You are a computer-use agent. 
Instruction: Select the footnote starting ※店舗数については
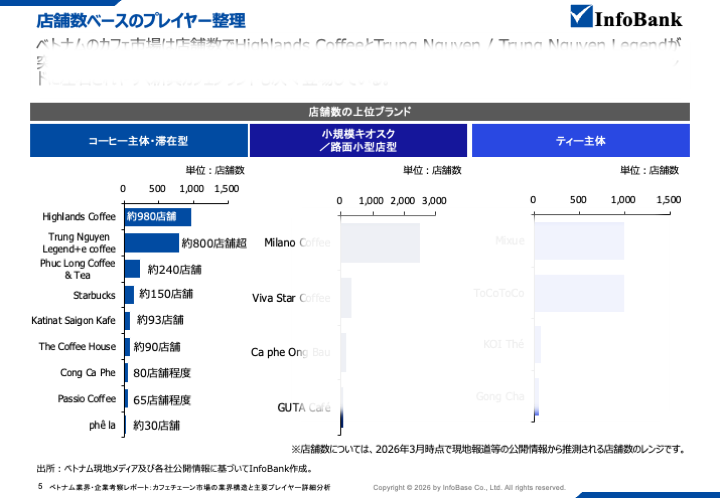(489, 449)
